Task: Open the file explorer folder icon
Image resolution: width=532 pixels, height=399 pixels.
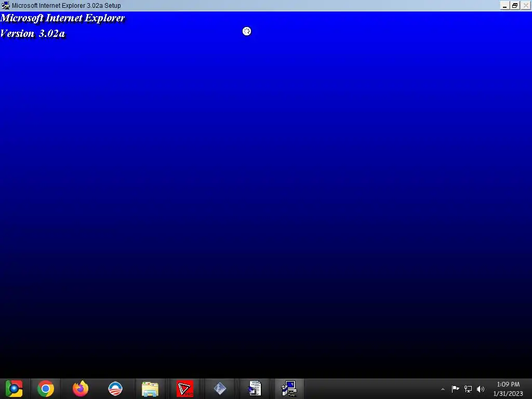Action: click(150, 389)
